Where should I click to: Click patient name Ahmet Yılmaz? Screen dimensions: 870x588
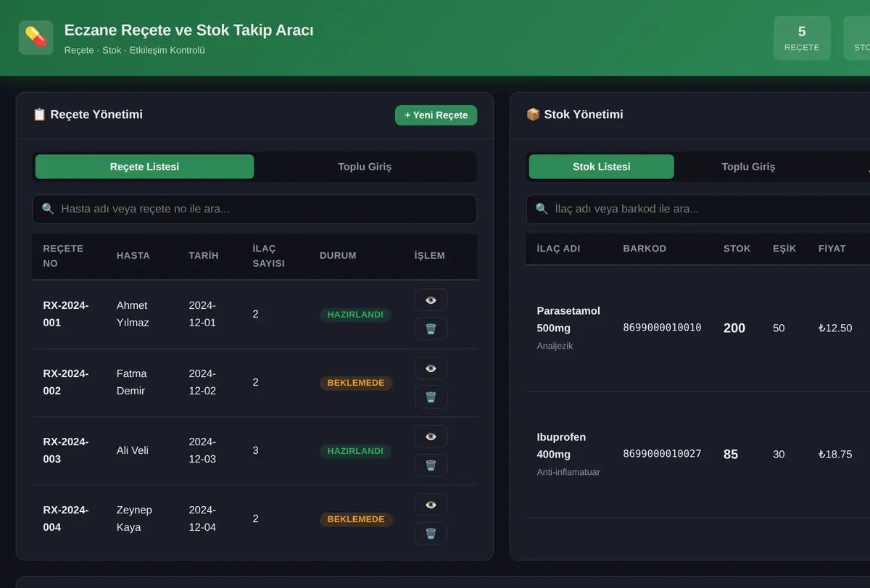click(x=133, y=314)
